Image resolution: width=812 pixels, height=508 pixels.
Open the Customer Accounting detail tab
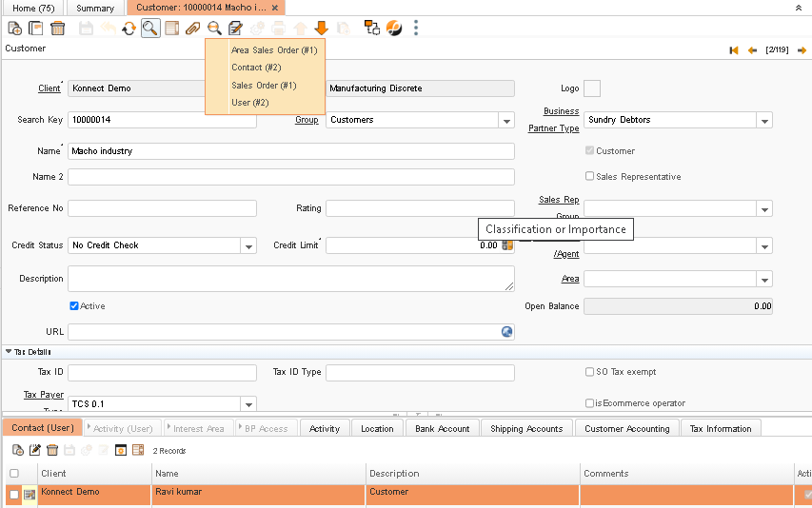click(627, 428)
